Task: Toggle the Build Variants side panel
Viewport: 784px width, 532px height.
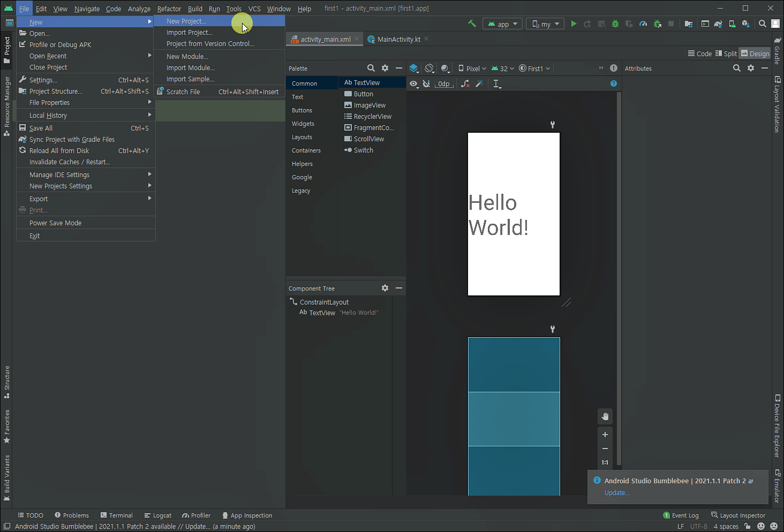Action: [x=7, y=478]
